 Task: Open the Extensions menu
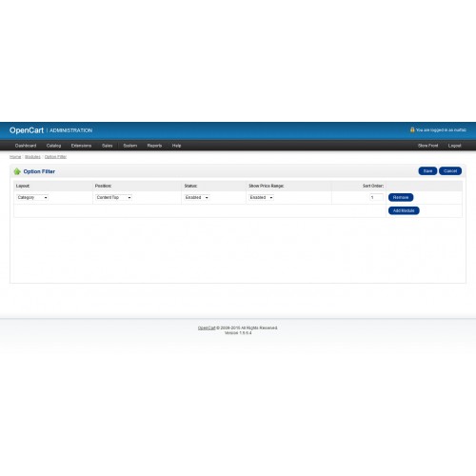81,146
